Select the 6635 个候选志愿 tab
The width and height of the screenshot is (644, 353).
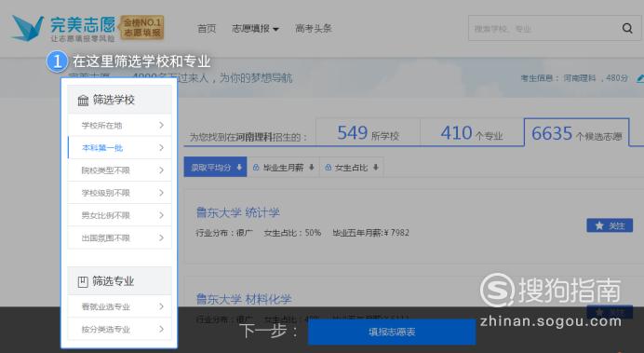pyautogui.click(x=577, y=132)
